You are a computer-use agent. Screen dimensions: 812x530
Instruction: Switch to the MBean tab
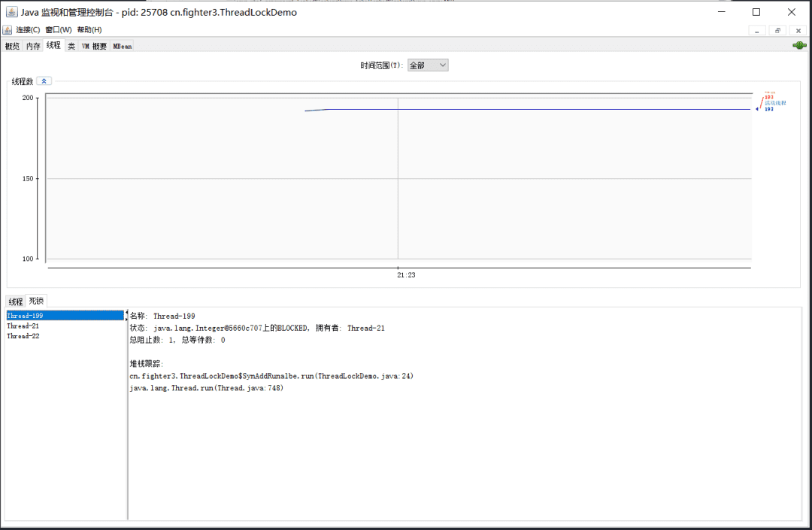point(122,46)
